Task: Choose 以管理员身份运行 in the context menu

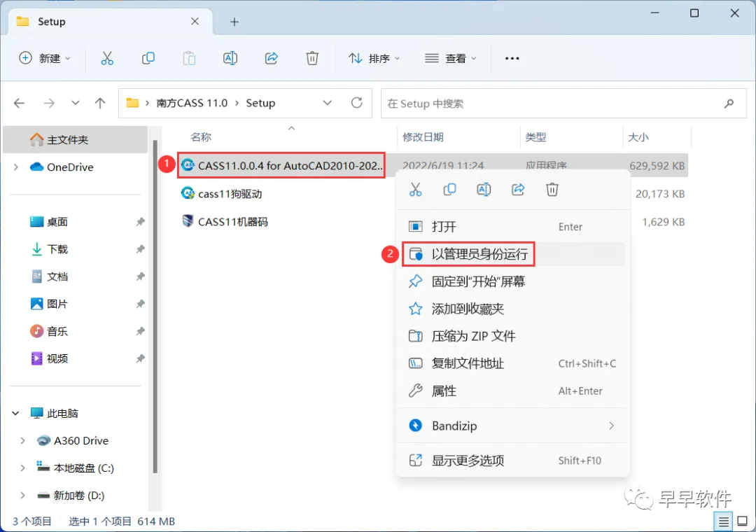Action: click(x=512, y=253)
